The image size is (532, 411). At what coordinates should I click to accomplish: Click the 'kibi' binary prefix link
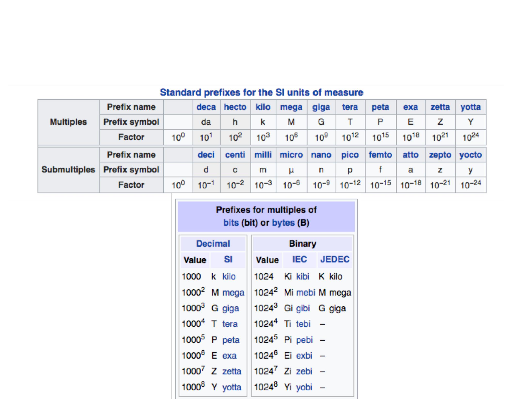coord(302,276)
